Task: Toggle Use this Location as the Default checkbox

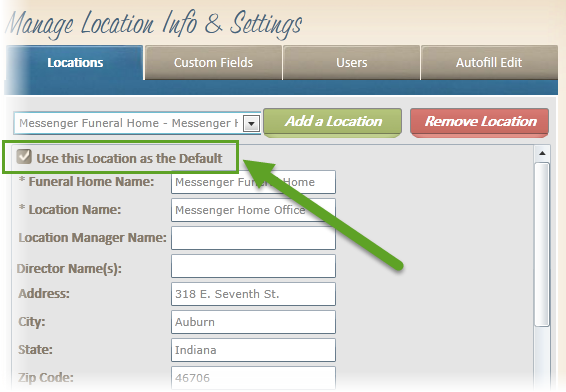Action: pos(24,157)
